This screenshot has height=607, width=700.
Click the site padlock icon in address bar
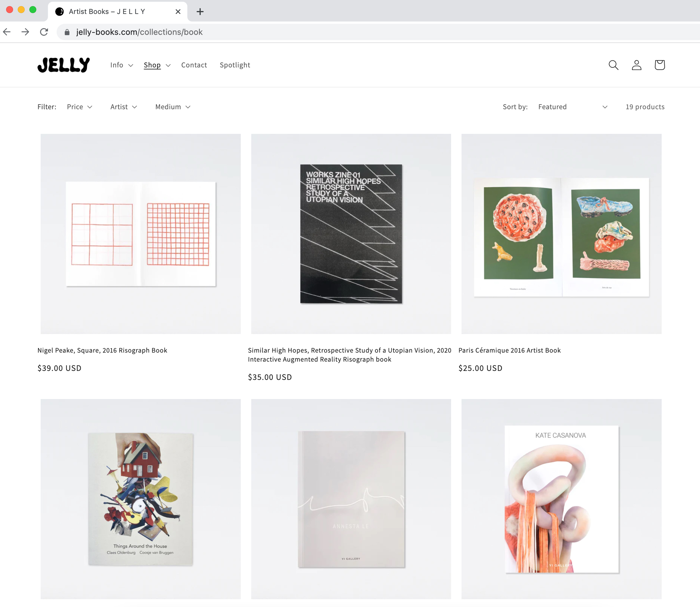[x=67, y=32]
